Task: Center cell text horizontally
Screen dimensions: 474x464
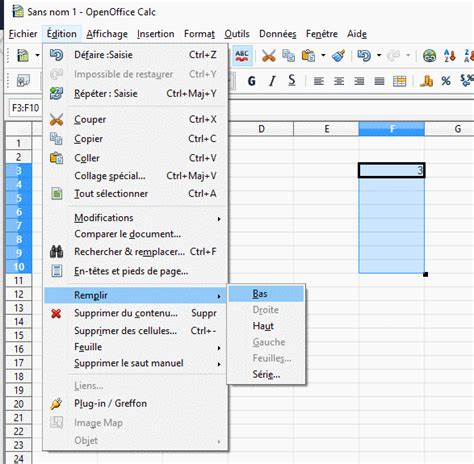Action: pos(339,81)
